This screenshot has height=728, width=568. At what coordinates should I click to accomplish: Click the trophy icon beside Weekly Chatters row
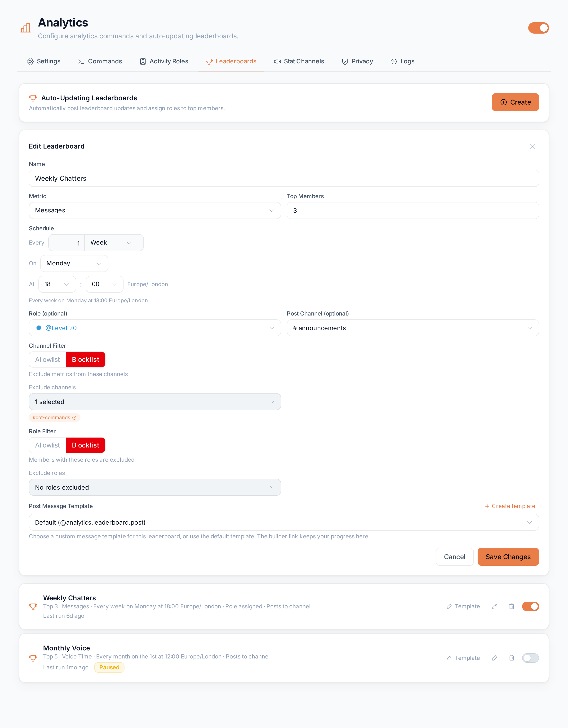coord(33,607)
